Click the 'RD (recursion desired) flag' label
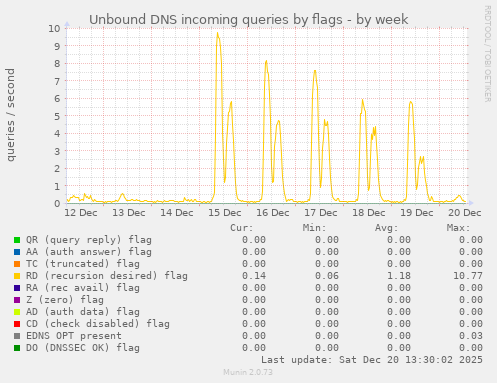 pos(107,276)
